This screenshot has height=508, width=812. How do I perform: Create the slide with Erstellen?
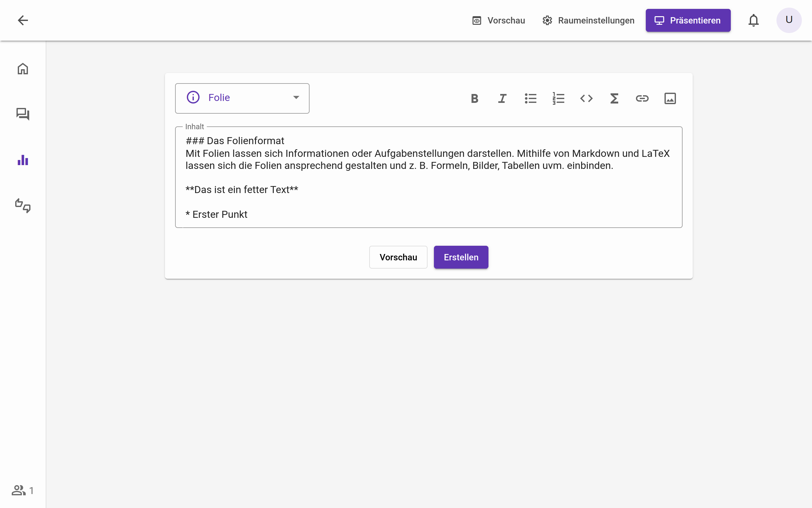coord(461,257)
